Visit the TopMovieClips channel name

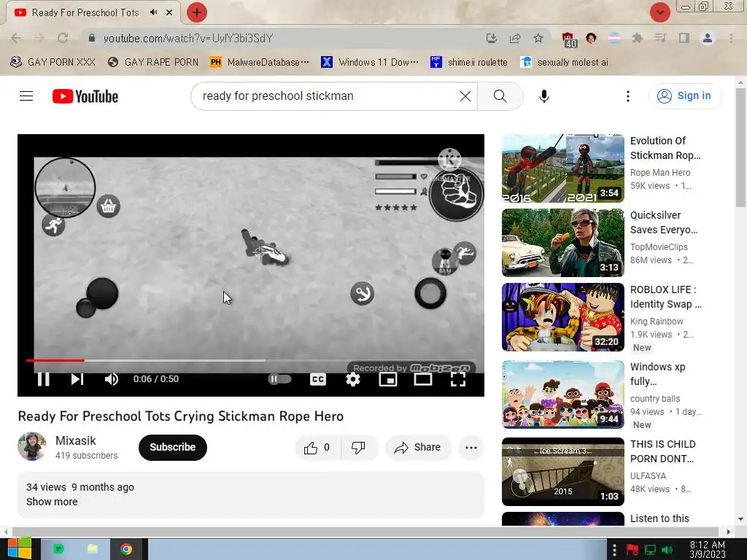pos(659,246)
